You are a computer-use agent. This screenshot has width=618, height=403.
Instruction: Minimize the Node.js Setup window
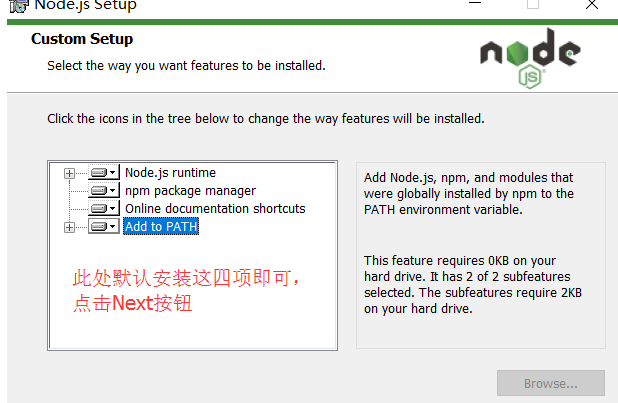point(477,5)
